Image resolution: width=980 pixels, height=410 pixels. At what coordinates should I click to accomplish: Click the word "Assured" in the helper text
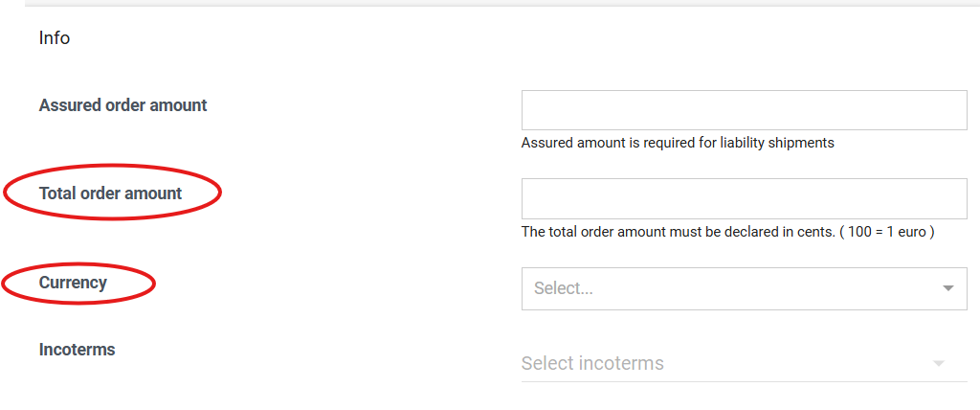tap(546, 143)
